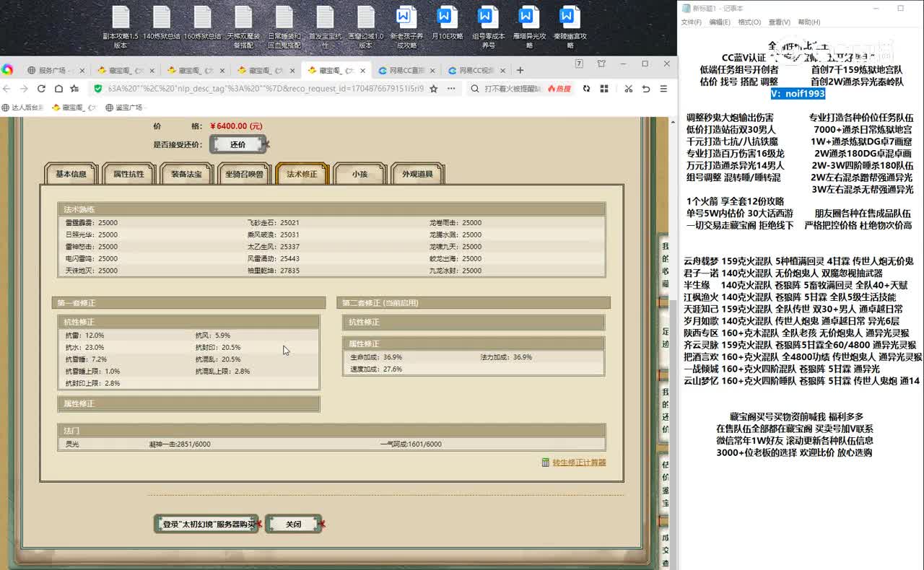Open the 外观道具 tab
924x570 pixels.
tap(417, 174)
